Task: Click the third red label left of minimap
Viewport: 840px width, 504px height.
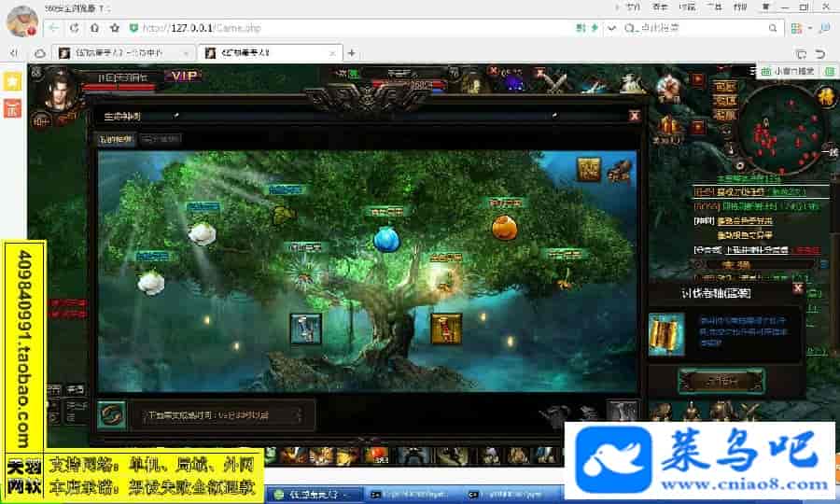Action: coord(725,115)
